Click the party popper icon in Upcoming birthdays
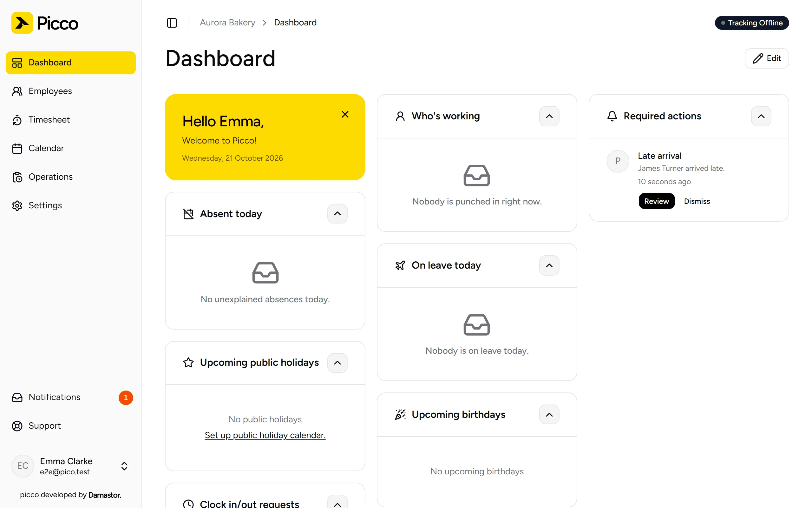812x508 pixels. [x=400, y=415]
